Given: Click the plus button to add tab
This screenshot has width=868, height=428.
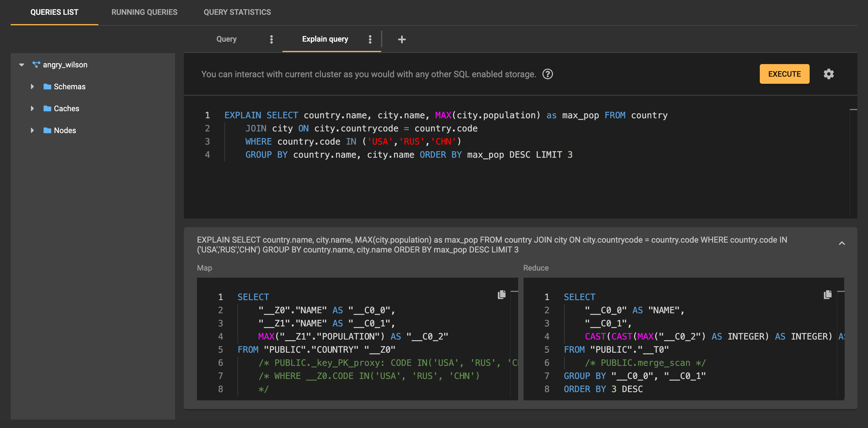Looking at the screenshot, I should 402,39.
